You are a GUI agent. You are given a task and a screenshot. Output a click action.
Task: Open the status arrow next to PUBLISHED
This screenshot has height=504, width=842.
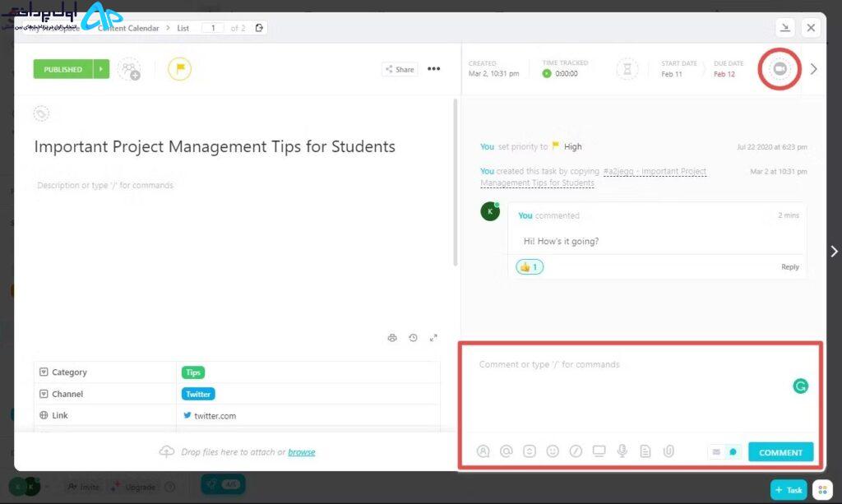(x=101, y=70)
